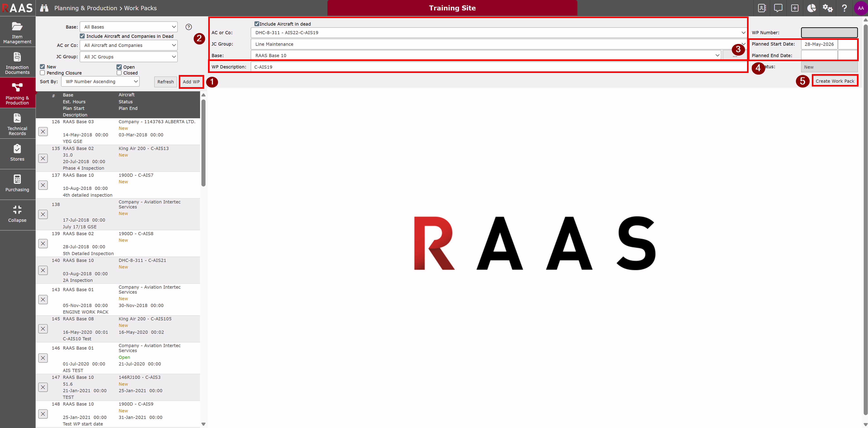Delete work pack 147 with X icon
Image resolution: width=868 pixels, height=428 pixels.
(43, 387)
